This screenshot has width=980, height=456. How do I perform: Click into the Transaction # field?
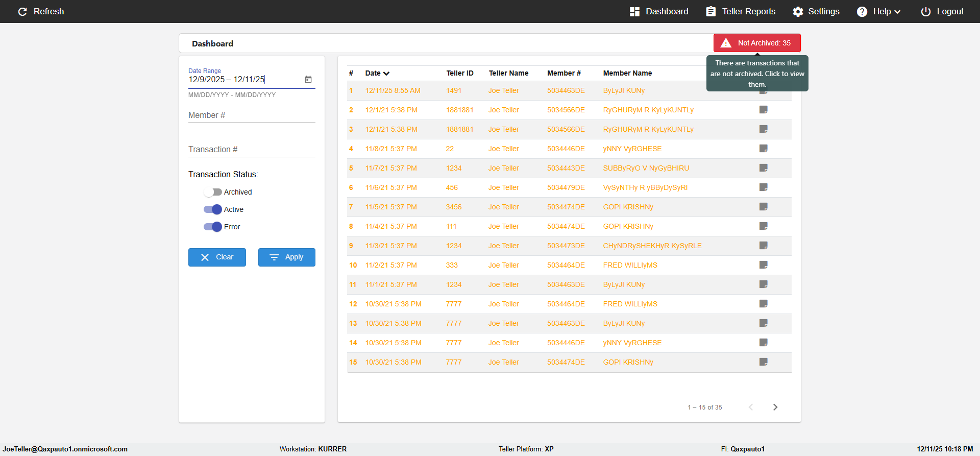(x=252, y=150)
